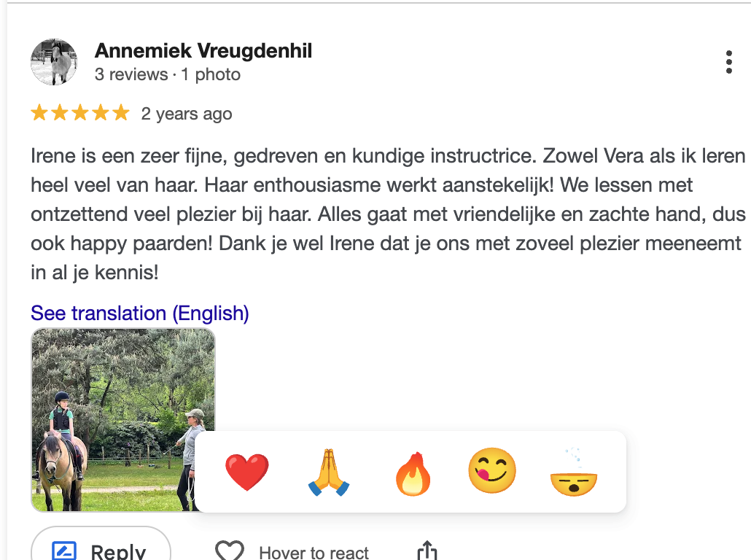This screenshot has width=751, height=560.
Task: Open the three-dot review options menu
Action: (x=729, y=62)
